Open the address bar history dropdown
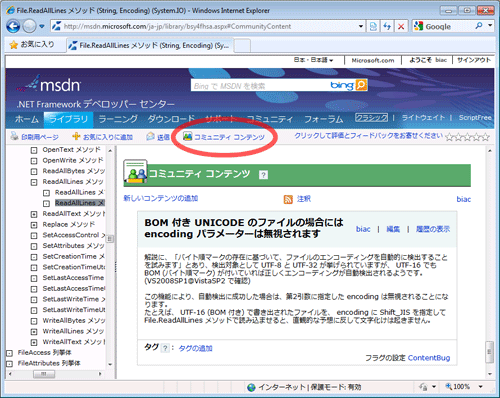The height and width of the screenshot is (398, 500). tap(361, 26)
